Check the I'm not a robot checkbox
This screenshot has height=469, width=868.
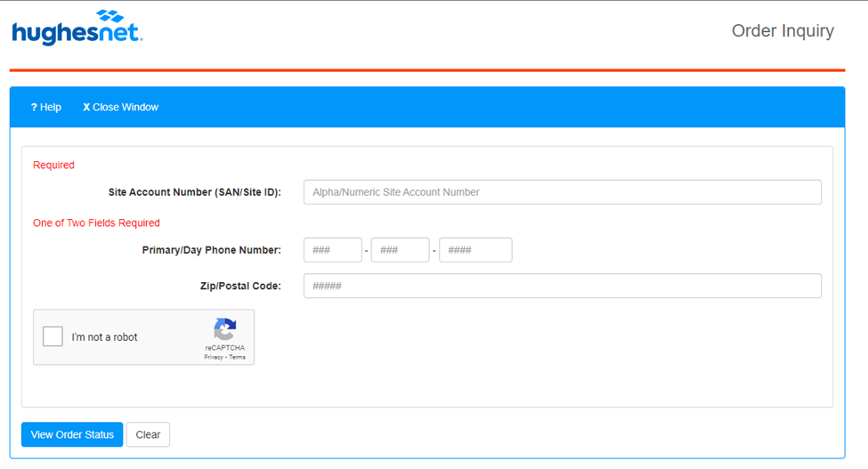(53, 336)
